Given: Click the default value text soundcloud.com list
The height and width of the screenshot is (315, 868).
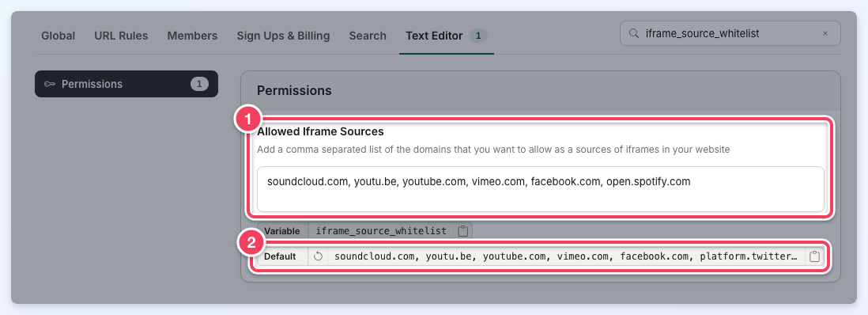Looking at the screenshot, I should (566, 256).
